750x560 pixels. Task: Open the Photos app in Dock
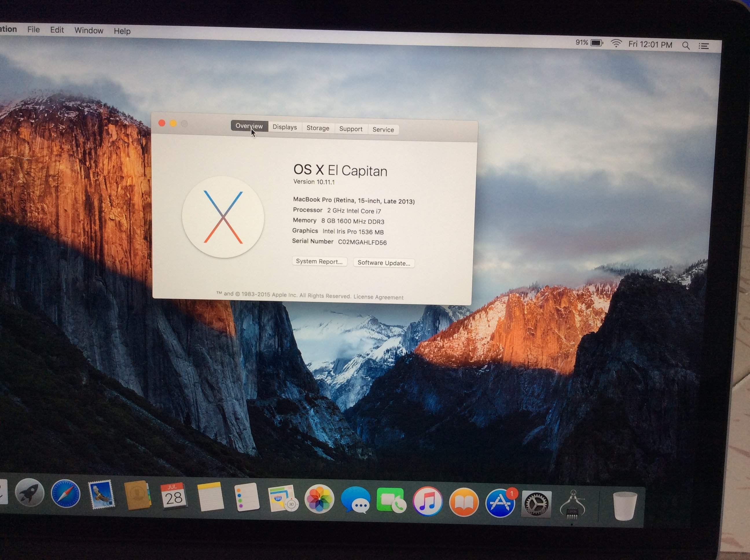(x=319, y=499)
